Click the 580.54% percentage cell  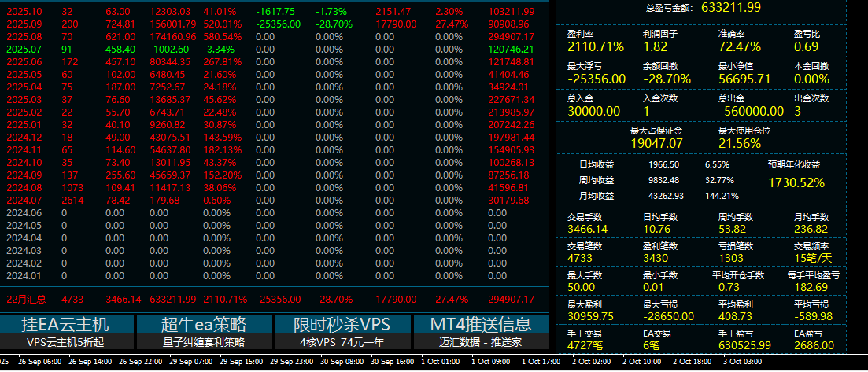pos(223,36)
